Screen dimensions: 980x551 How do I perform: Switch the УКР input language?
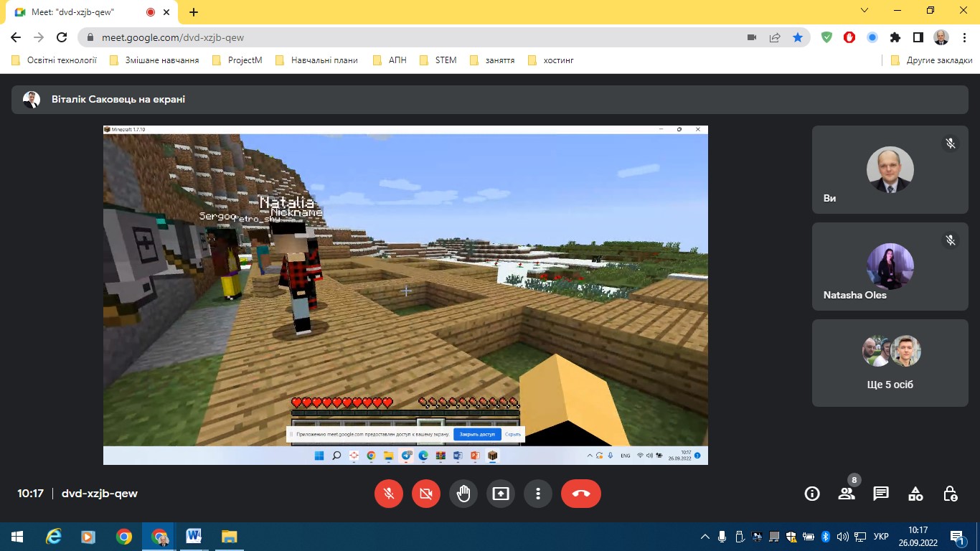pyautogui.click(x=882, y=537)
